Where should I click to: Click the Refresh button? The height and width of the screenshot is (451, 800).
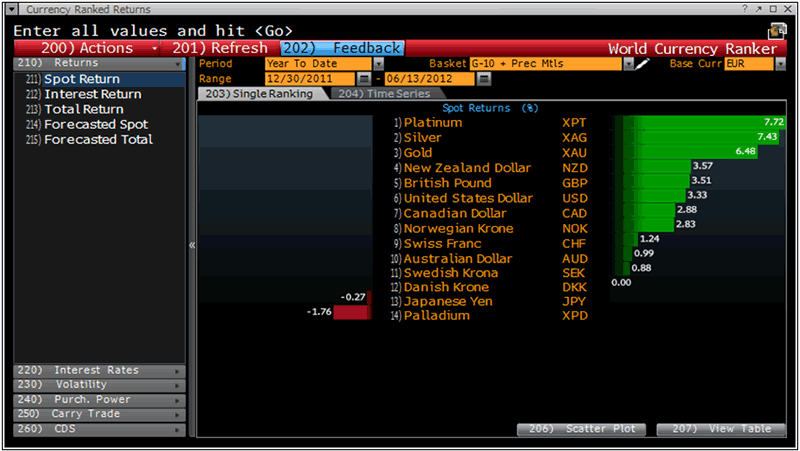[220, 48]
